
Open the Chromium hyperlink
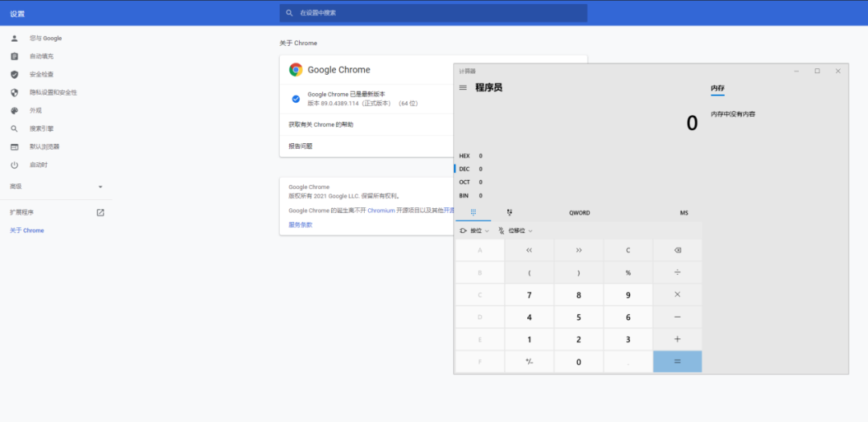coord(381,211)
